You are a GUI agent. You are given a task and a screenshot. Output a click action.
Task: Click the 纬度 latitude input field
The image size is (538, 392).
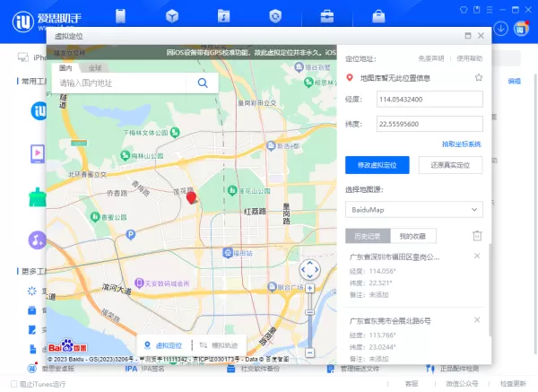pyautogui.click(x=430, y=124)
